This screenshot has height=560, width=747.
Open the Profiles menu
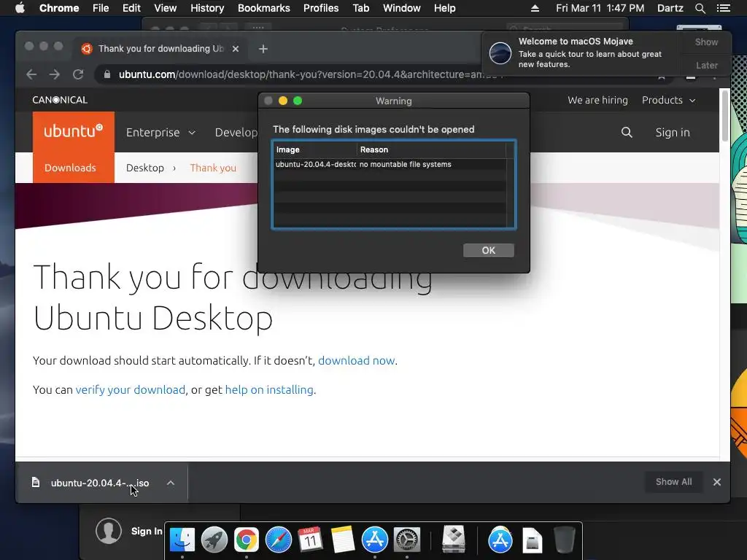coord(321,8)
